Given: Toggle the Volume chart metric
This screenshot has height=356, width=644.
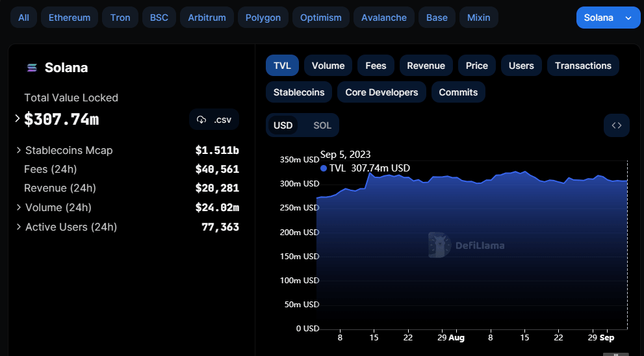Looking at the screenshot, I should tap(328, 66).
